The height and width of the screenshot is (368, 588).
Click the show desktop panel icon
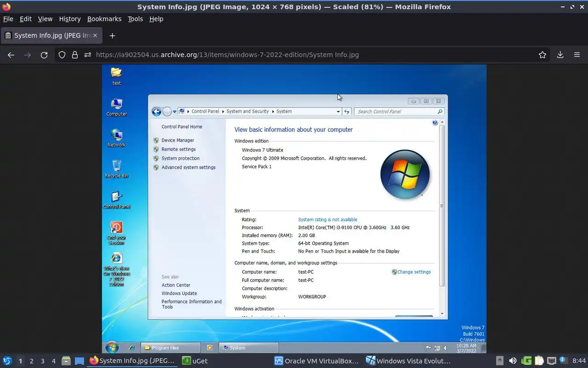point(79,361)
